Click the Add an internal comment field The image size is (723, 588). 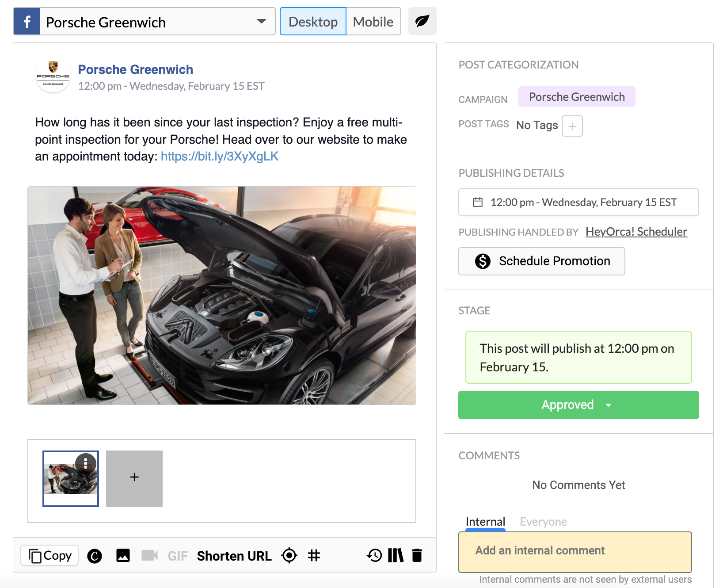tap(575, 552)
